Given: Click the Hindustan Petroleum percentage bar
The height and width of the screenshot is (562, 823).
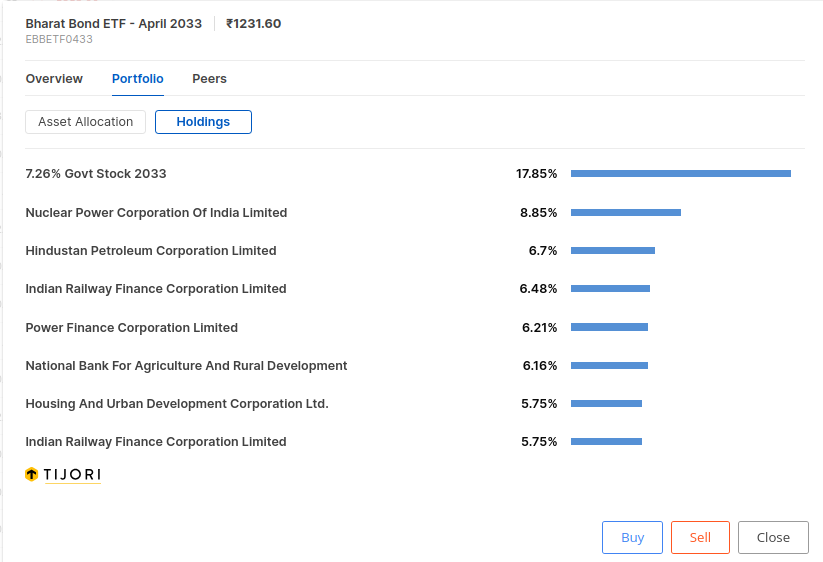Looking at the screenshot, I should pyautogui.click(x=613, y=251).
